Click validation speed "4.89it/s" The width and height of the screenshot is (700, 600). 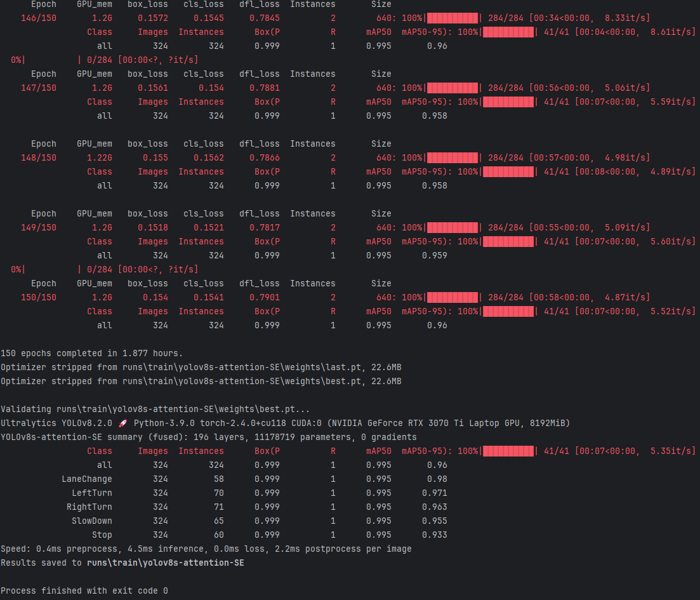click(x=670, y=171)
